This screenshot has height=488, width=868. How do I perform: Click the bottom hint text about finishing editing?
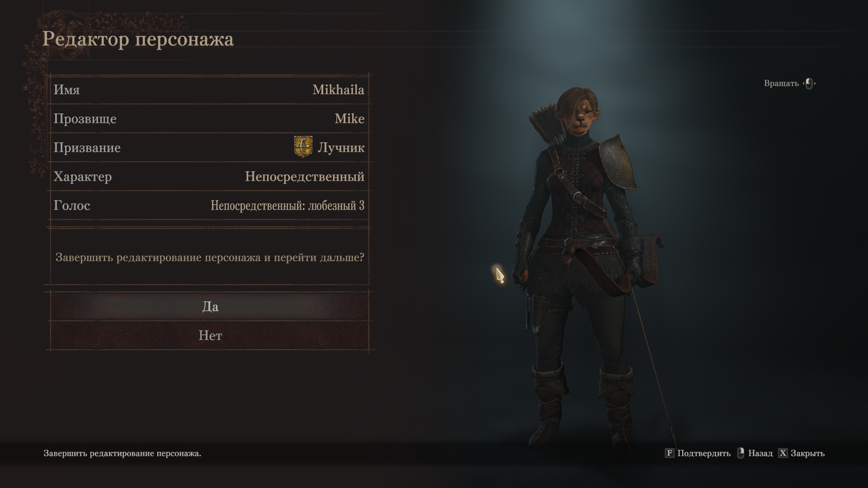pyautogui.click(x=122, y=453)
